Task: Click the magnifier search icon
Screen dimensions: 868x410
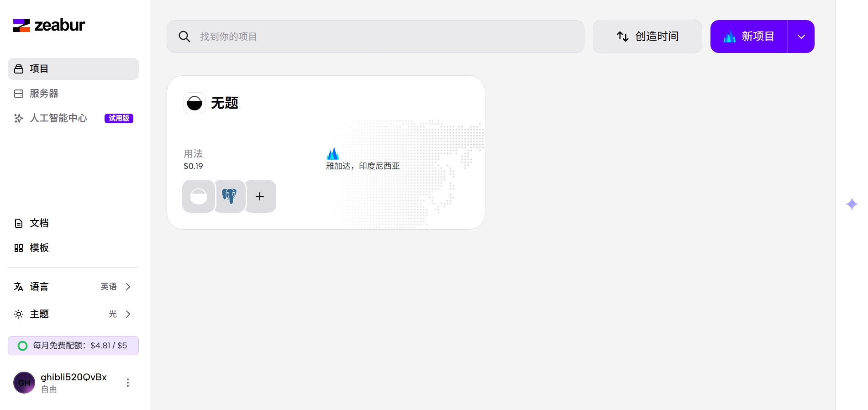Action: [x=184, y=37]
